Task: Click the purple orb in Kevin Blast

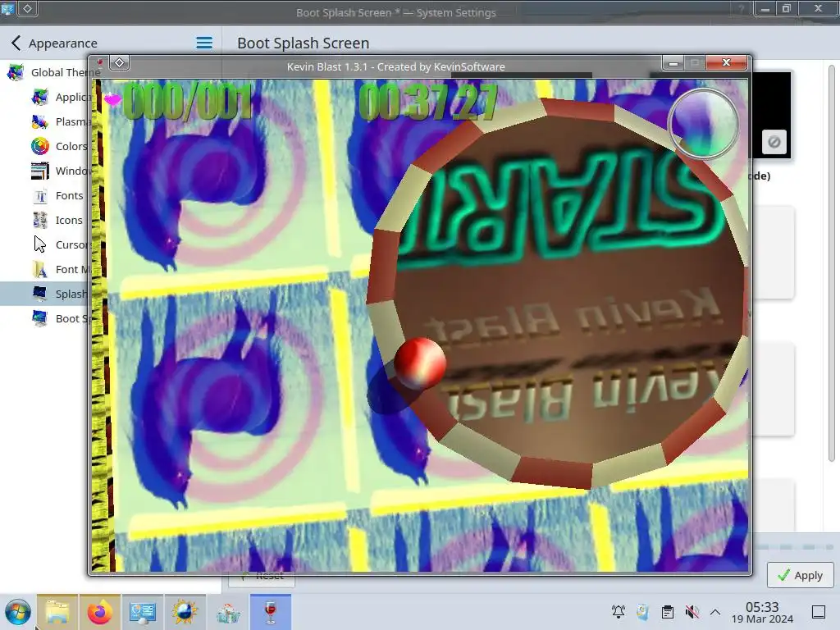Action: [x=703, y=125]
